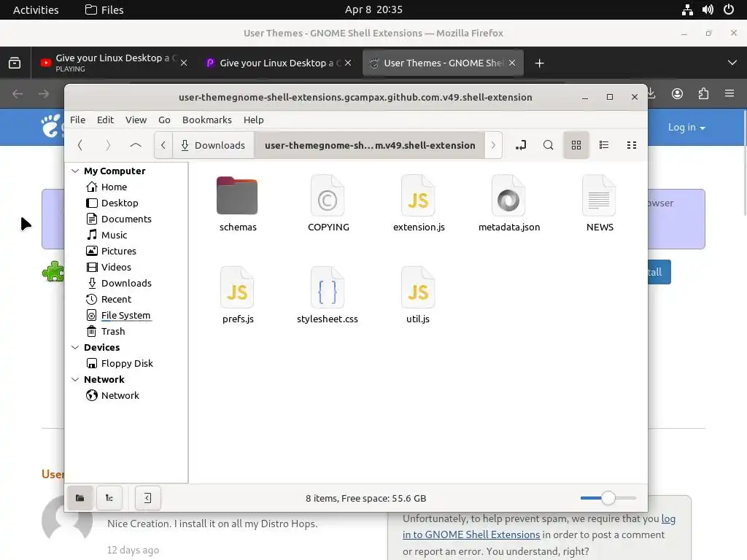747x560 pixels.
Task: Go back with the file manager back arrow
Action: tap(80, 145)
